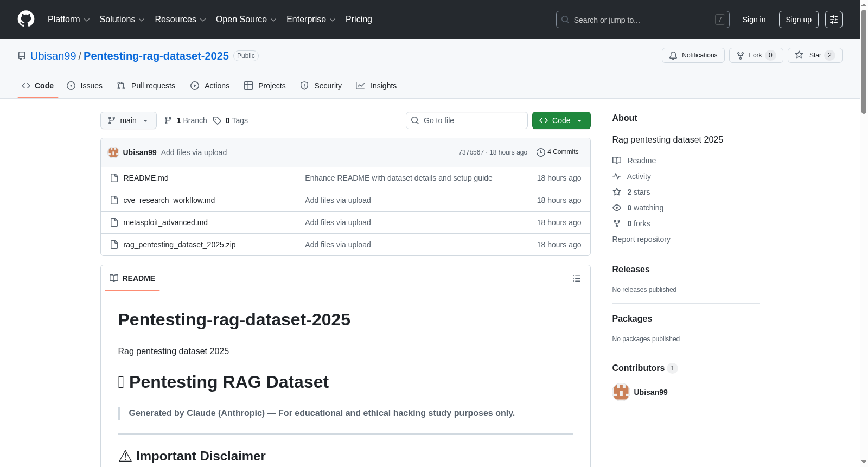This screenshot has width=868, height=467.
Task: Switch to the Security tab
Action: (x=321, y=86)
